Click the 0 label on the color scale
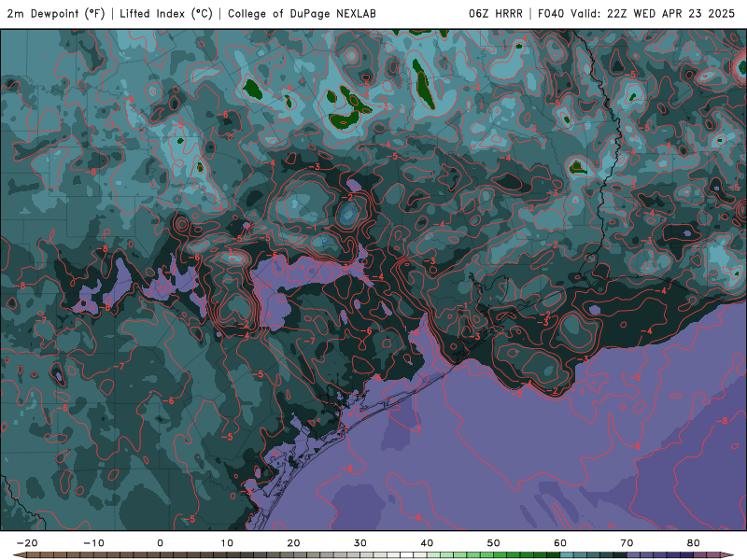This screenshot has height=560, width=747. pos(160,543)
